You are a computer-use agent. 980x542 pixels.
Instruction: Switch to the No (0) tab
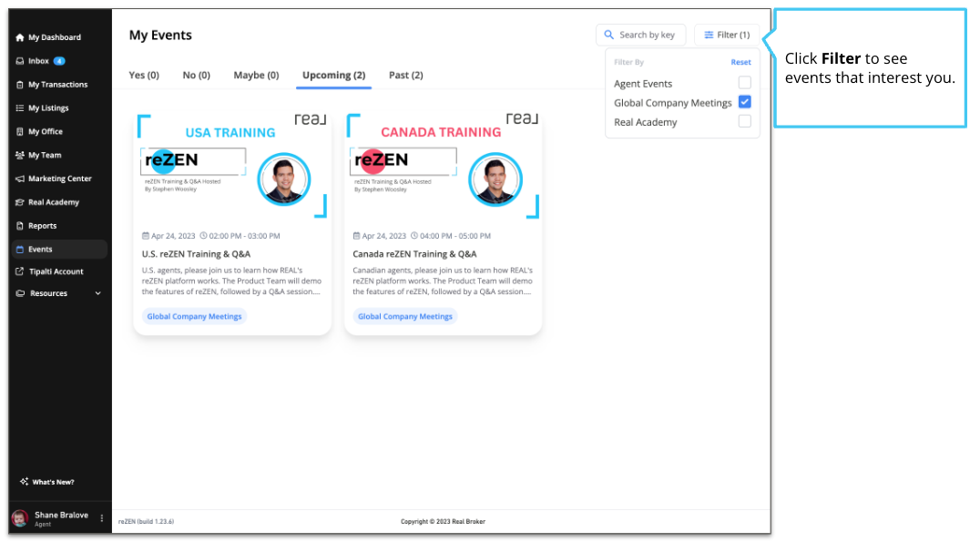pos(196,75)
